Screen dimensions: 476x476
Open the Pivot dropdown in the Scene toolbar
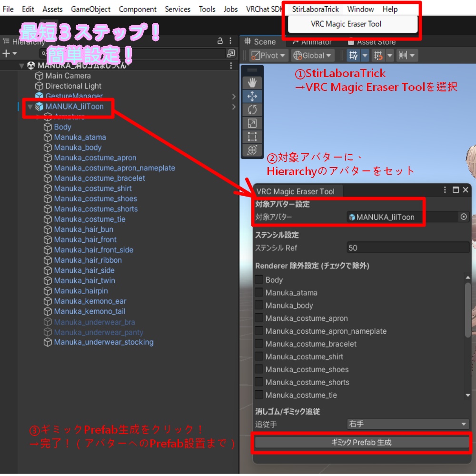(268, 55)
